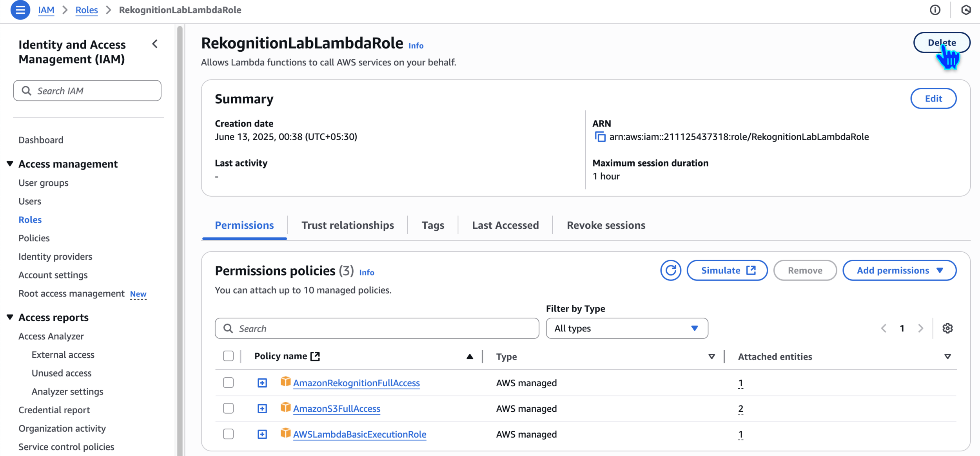Image resolution: width=980 pixels, height=456 pixels.
Task: Expand AWSLambdaBasicExecutionRole policy details
Action: 262,434
